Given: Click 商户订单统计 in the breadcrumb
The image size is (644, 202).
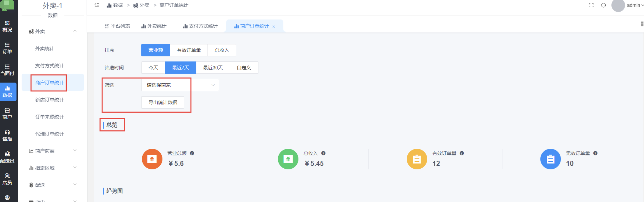Looking at the screenshot, I should pyautogui.click(x=174, y=5).
